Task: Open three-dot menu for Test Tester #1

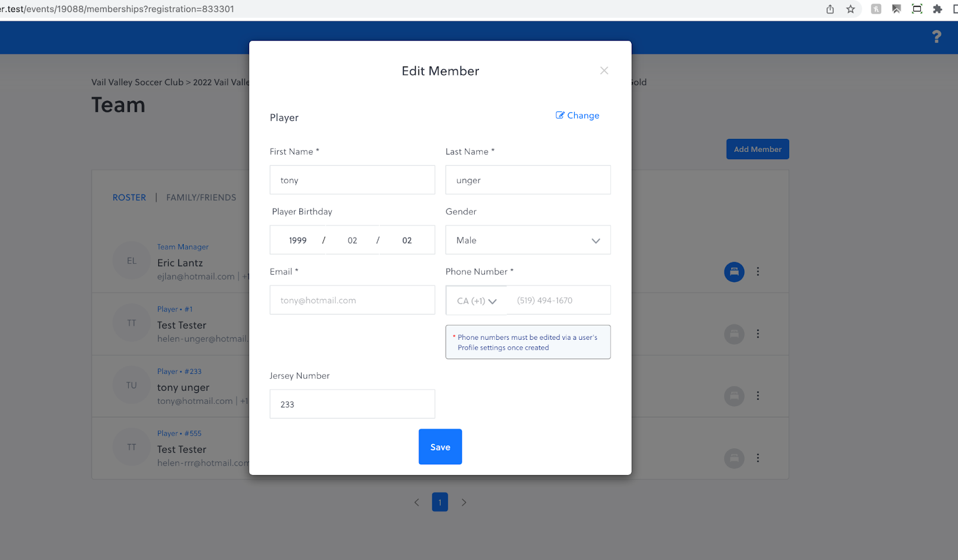Action: point(758,334)
